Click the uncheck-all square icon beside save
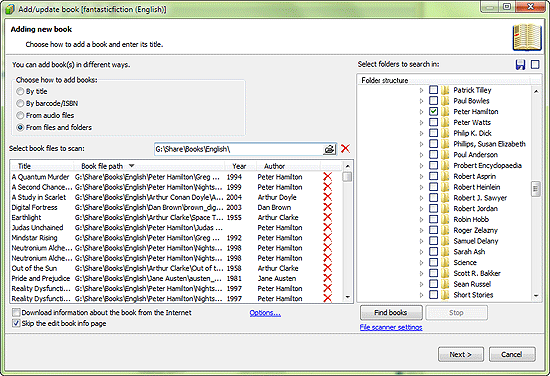Image resolution: width=550 pixels, height=376 pixels. pos(535,65)
